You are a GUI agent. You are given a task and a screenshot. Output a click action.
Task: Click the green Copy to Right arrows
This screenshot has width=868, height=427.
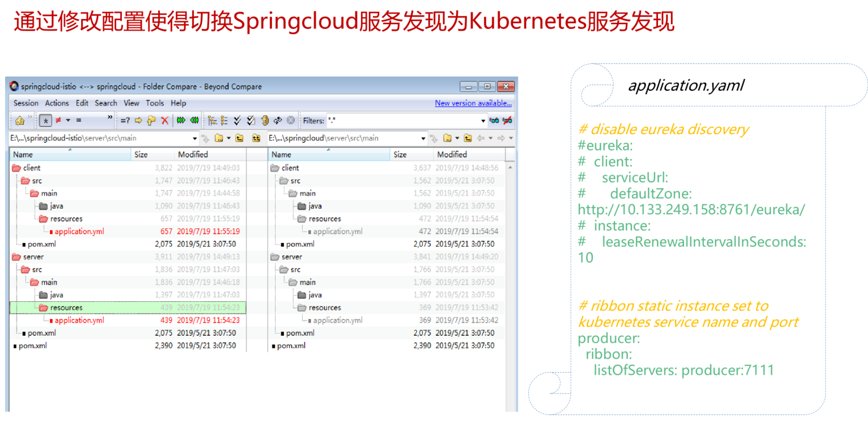[181, 121]
